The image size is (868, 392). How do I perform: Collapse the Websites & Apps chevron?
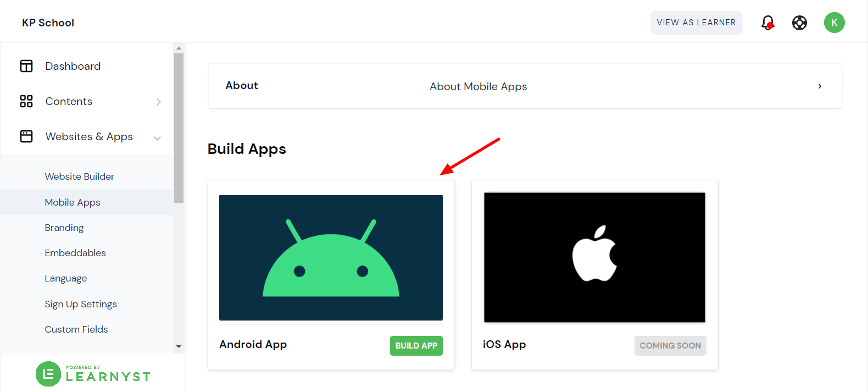158,138
